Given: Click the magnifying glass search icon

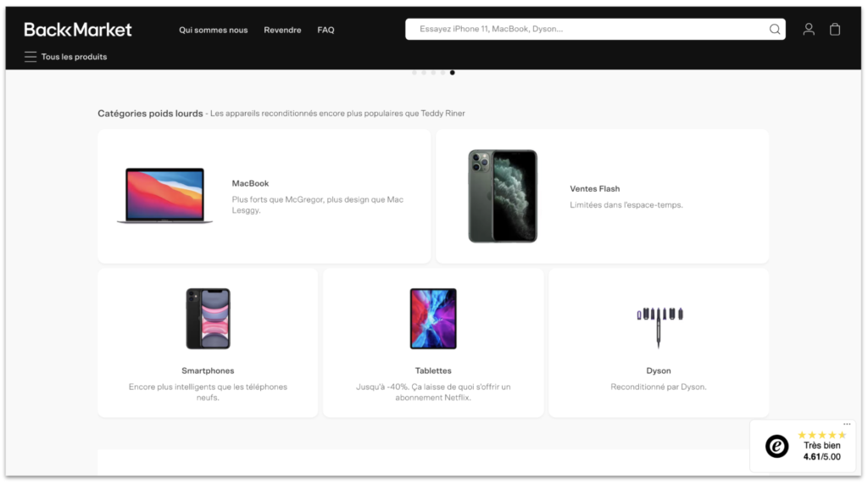Looking at the screenshot, I should click(774, 30).
